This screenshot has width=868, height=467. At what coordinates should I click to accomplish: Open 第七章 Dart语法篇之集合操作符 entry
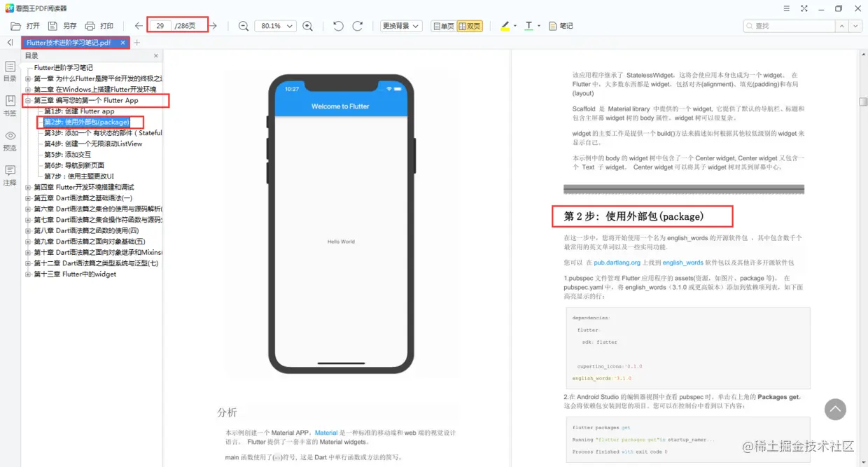[x=98, y=220]
